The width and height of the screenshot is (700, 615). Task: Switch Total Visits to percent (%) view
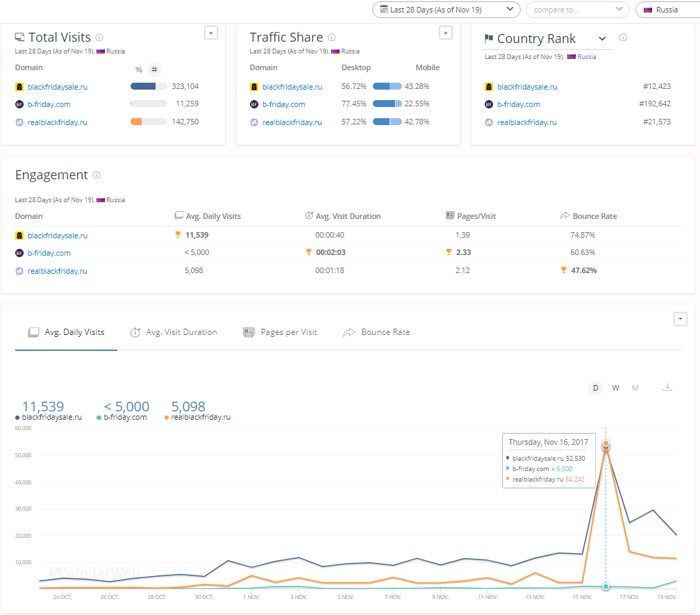(x=139, y=69)
